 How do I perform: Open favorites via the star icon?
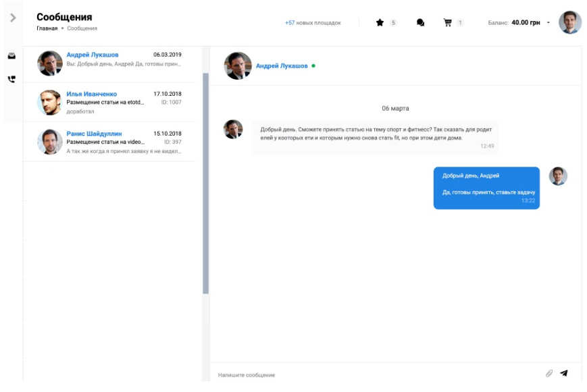click(380, 23)
